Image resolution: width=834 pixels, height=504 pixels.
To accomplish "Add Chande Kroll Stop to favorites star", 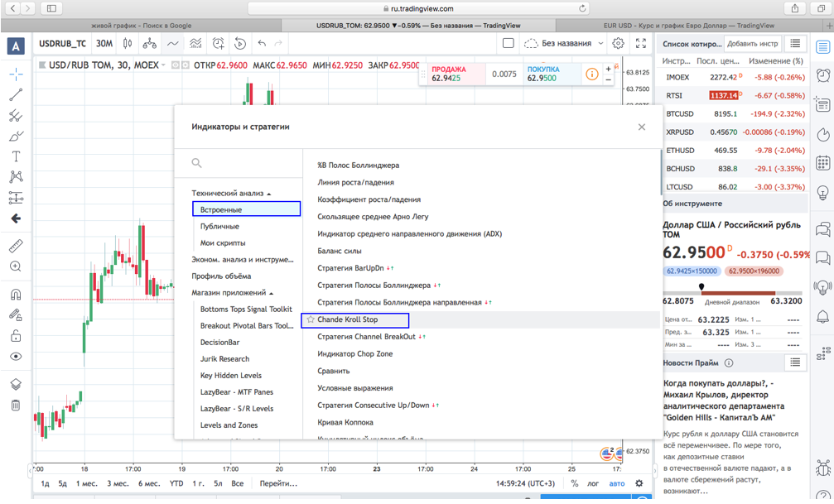I will (x=311, y=319).
